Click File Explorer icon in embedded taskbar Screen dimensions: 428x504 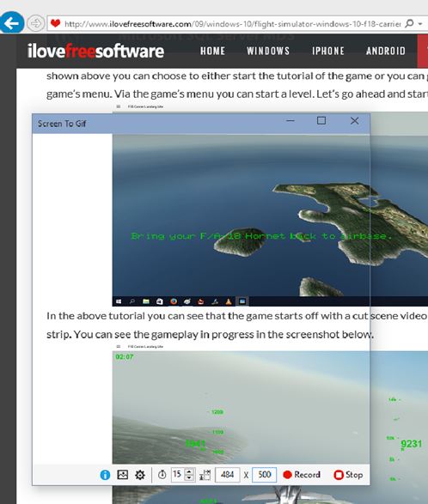tap(146, 301)
